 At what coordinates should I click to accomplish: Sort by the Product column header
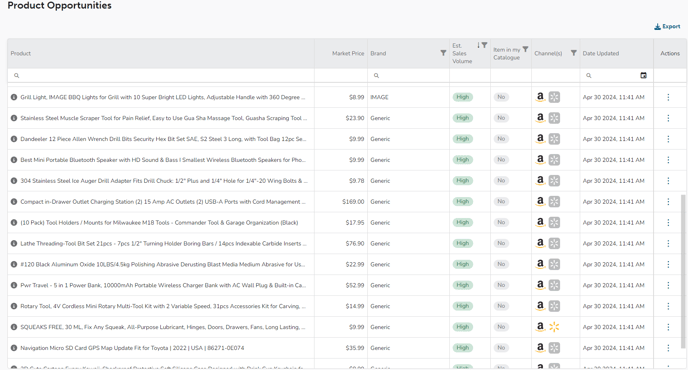[x=21, y=54]
